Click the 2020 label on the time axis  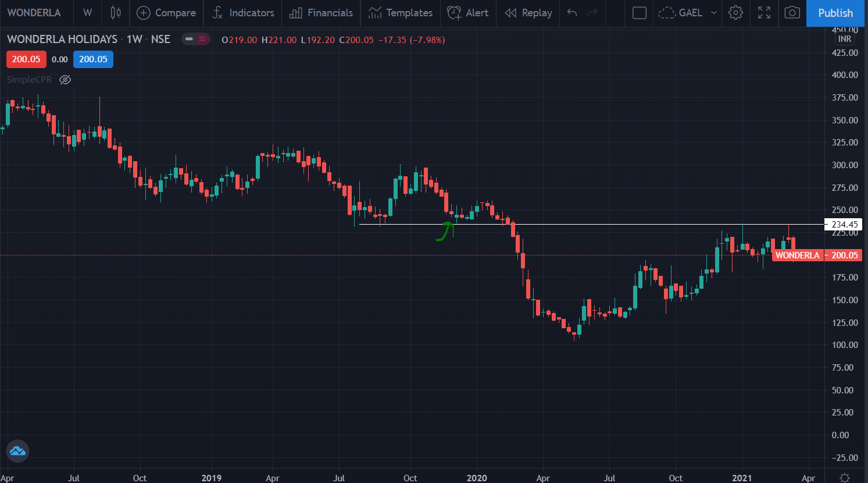pos(477,478)
